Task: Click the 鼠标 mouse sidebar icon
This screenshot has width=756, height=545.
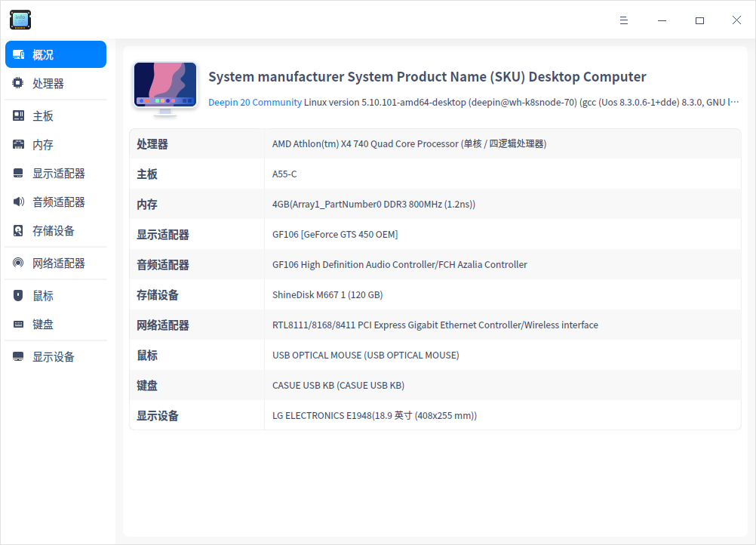Action: (17, 294)
